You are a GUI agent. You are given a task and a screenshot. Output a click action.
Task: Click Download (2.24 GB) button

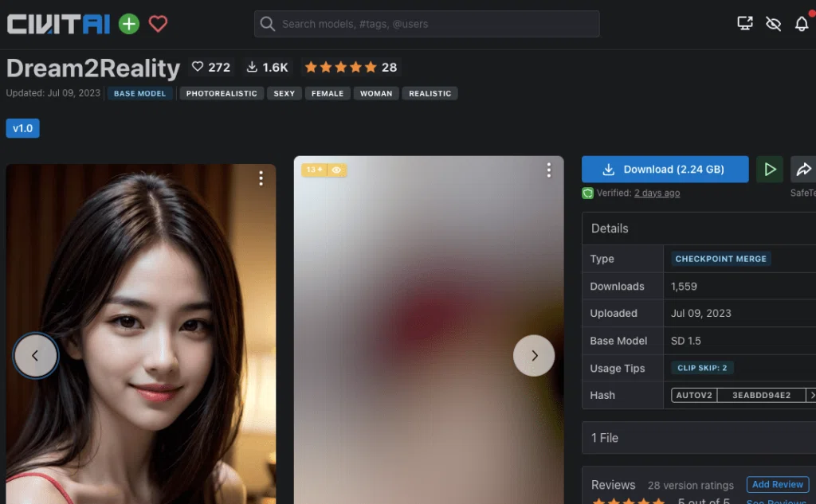point(665,170)
